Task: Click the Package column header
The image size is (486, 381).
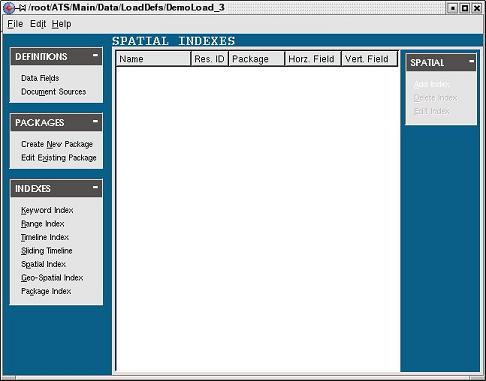Action: [x=256, y=59]
